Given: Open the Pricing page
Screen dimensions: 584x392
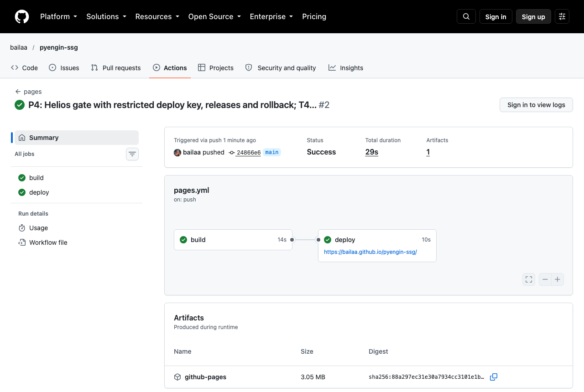Looking at the screenshot, I should [314, 16].
